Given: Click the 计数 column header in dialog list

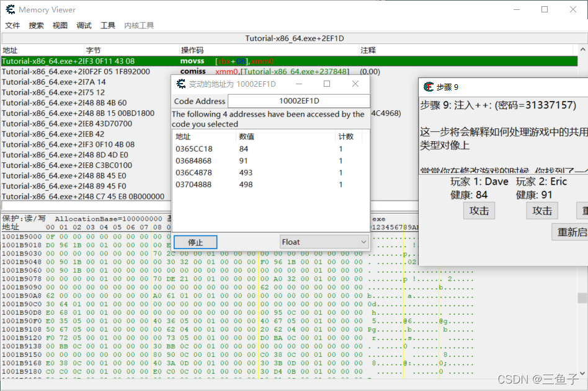Looking at the screenshot, I should point(349,137).
